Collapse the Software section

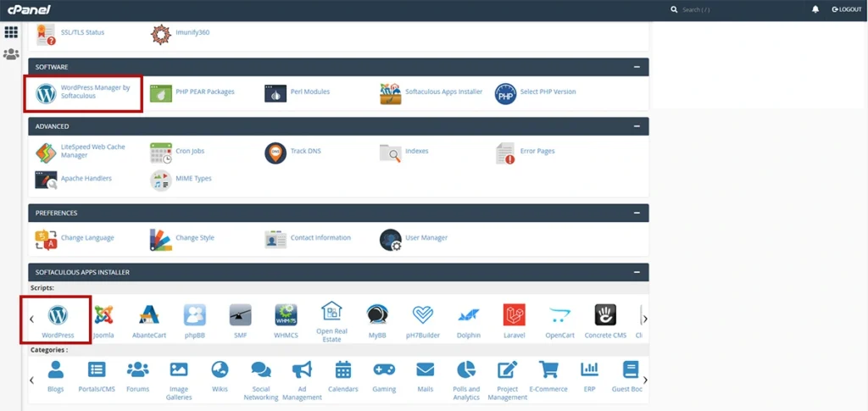[637, 67]
